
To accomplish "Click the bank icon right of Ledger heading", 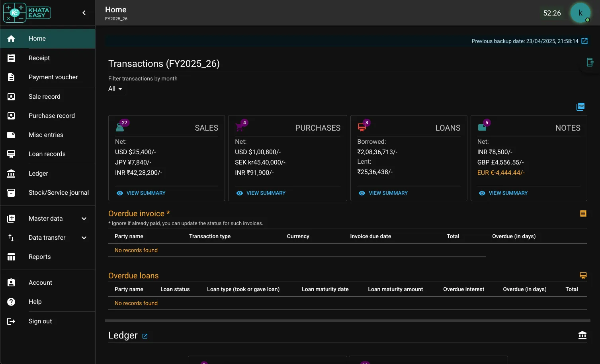I will point(582,335).
